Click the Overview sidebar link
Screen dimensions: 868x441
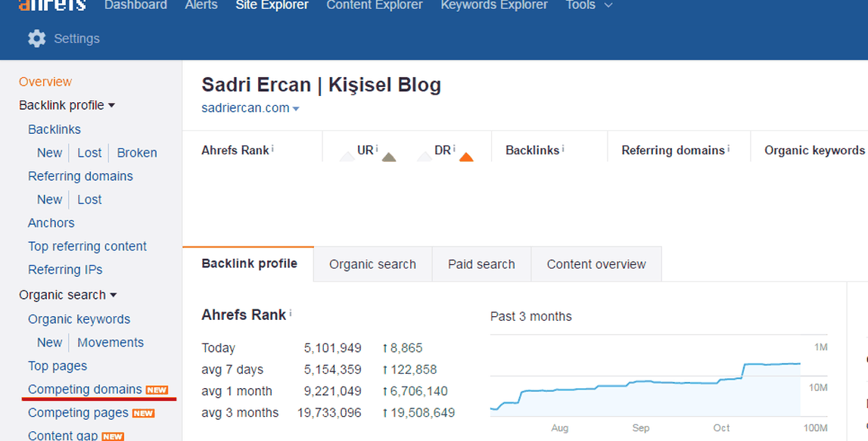click(x=45, y=82)
